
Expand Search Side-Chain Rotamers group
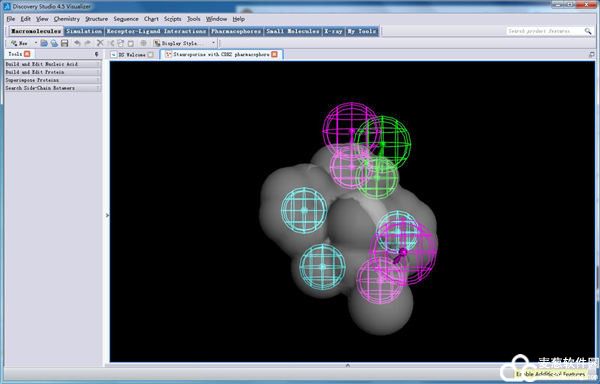53,88
